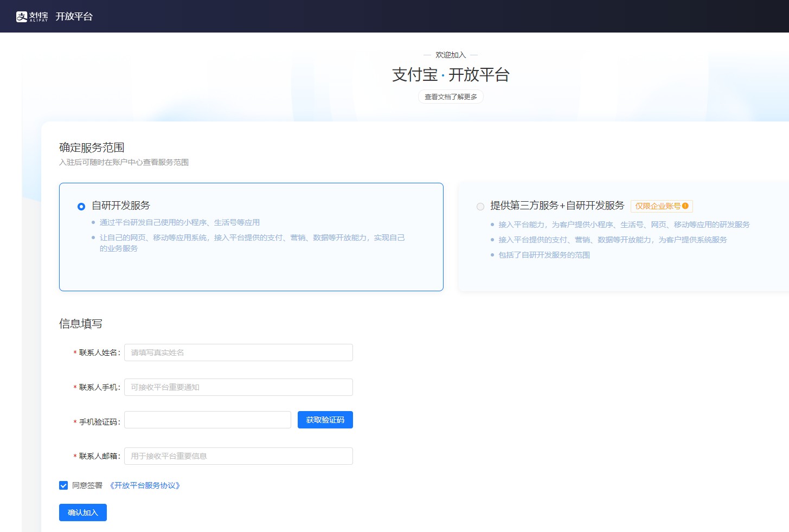The image size is (789, 532).
Task: Click text 通过平台研发自己使用的小程序、生活号等应用
Action: click(x=179, y=222)
